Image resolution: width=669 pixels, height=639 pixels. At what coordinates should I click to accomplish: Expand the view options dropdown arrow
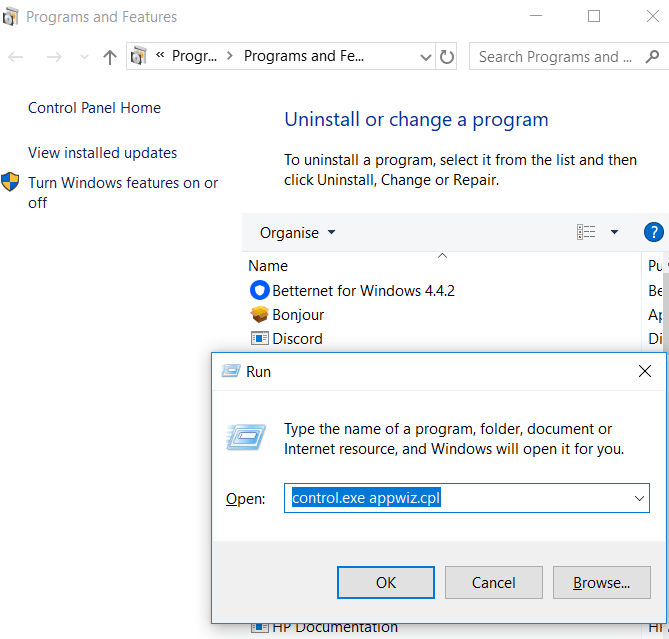(x=614, y=232)
